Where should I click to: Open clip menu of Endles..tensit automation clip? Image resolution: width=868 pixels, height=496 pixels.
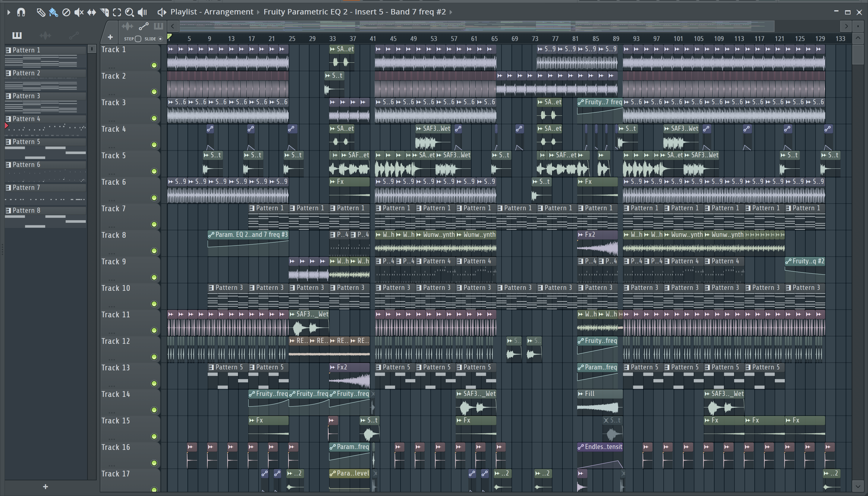pyautogui.click(x=581, y=447)
